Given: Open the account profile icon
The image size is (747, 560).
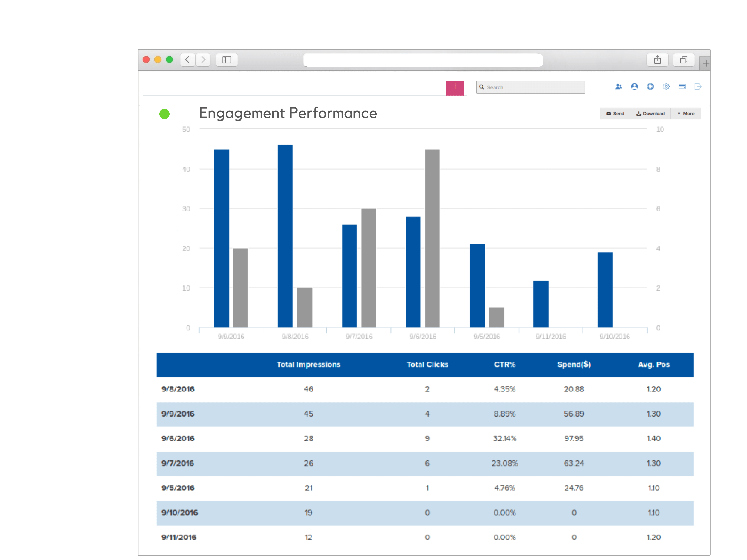Looking at the screenshot, I should 635,87.
